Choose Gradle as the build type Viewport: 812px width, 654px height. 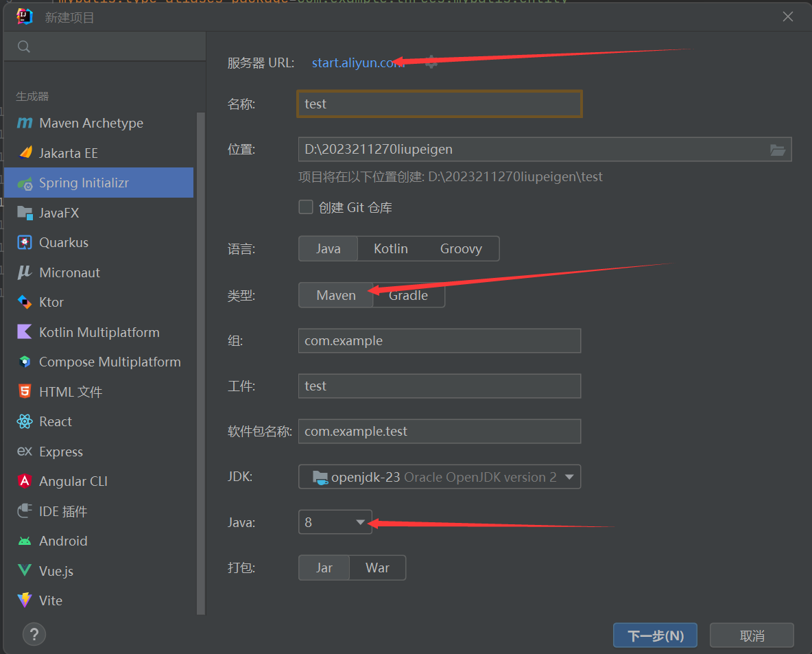(409, 295)
